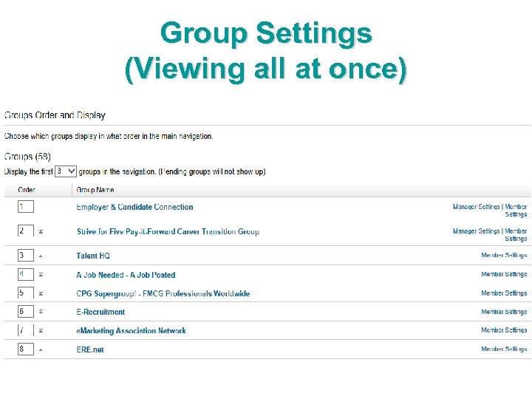The height and width of the screenshot is (399, 532).
Task: Click the move-to-top arrow beside A Job Needed
Action: [41, 275]
